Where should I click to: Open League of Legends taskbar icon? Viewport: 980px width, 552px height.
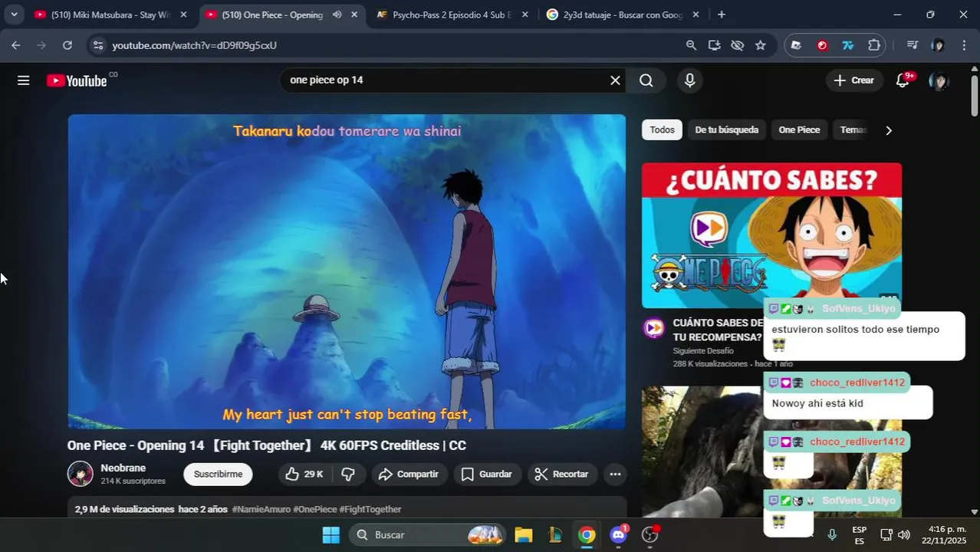(x=554, y=535)
